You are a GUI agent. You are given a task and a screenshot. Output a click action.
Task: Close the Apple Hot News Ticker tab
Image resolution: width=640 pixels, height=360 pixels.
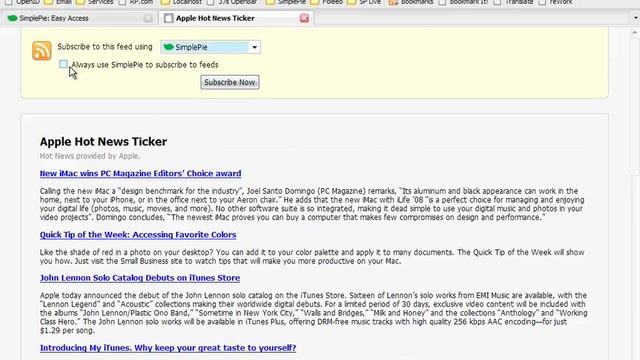304,18
